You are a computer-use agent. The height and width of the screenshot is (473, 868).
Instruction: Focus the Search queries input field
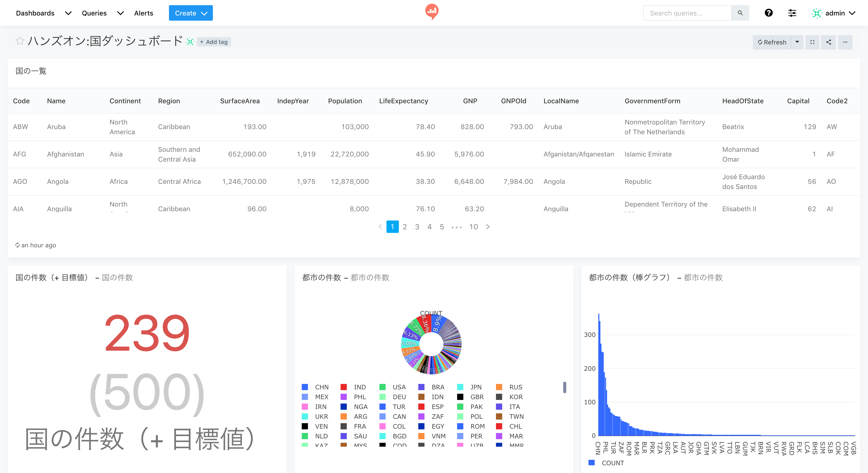pos(687,13)
